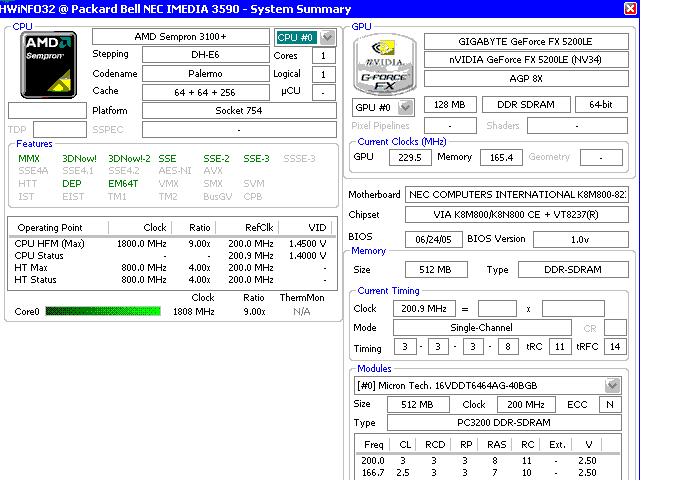694x486 pixels.
Task: Select the HT Max row
Action: (172, 267)
